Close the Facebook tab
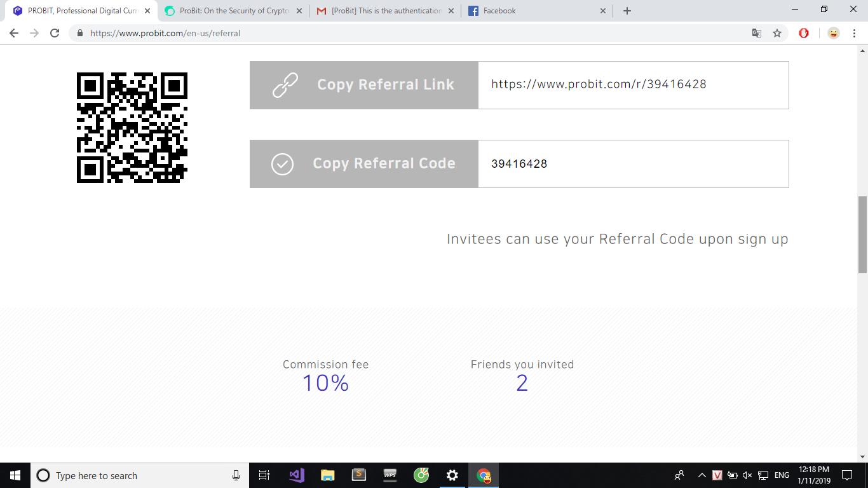The height and width of the screenshot is (488, 868). 604,11
